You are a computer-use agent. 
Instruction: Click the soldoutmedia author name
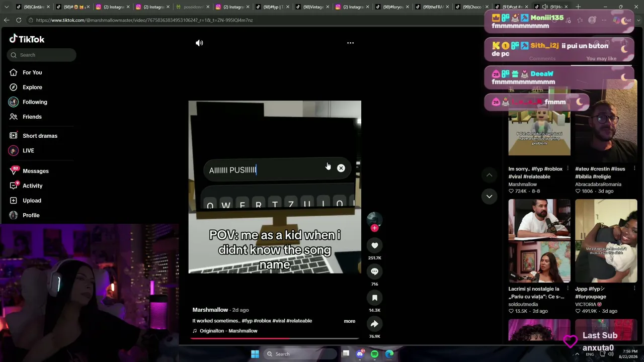(523, 304)
